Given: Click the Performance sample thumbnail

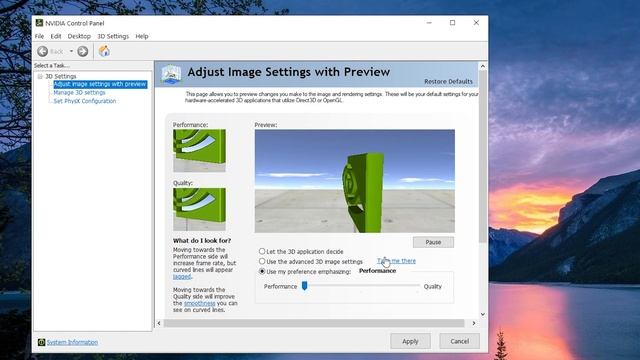Looking at the screenshot, I should [x=199, y=150].
